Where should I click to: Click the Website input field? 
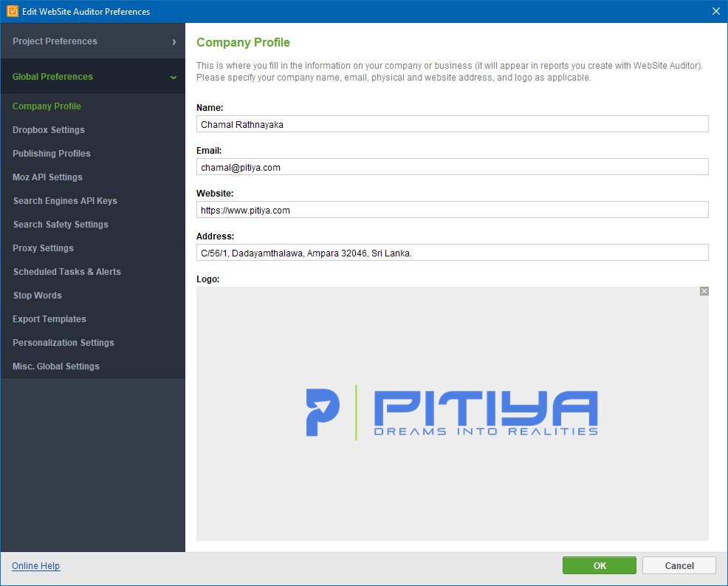point(452,210)
